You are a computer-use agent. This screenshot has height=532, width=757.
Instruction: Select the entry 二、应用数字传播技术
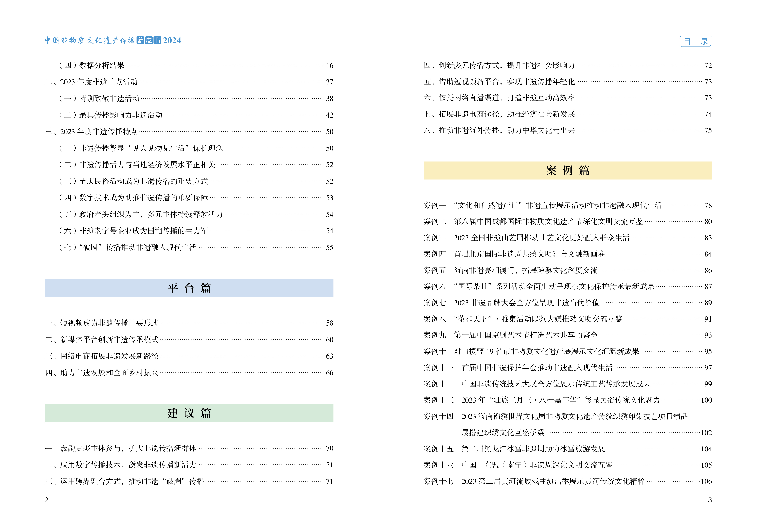tap(189, 465)
